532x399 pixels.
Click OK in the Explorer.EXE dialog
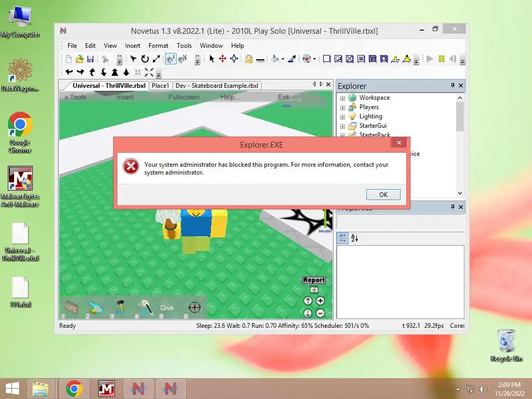click(x=383, y=194)
